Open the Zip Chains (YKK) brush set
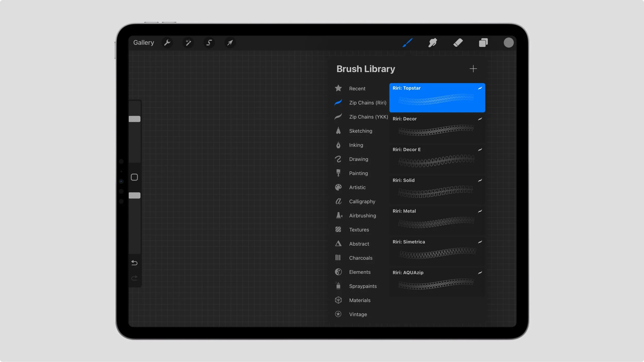Viewport: 644px width, 362px height. pos(368,117)
